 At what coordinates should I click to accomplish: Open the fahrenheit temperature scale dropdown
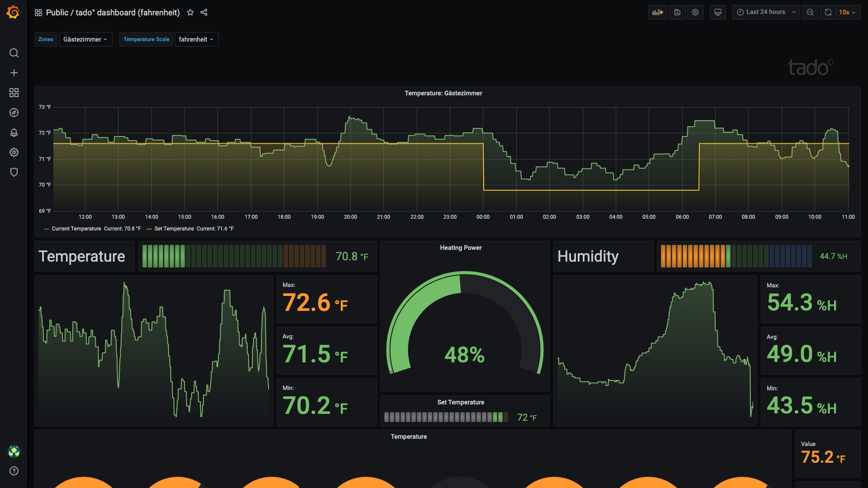[x=196, y=39]
